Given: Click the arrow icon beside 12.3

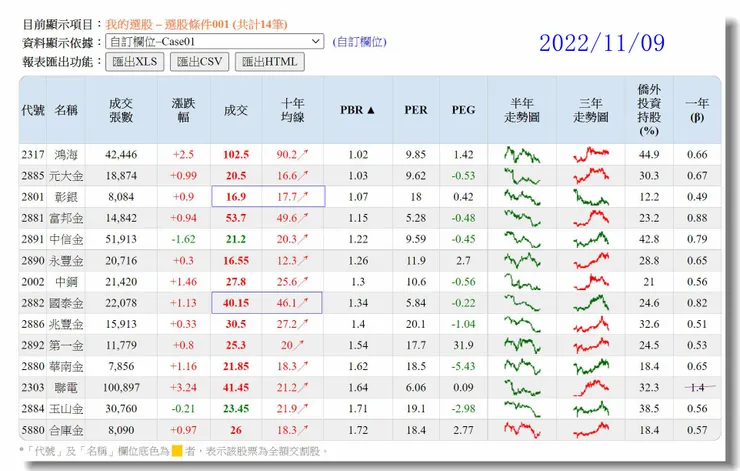Looking at the screenshot, I should [303, 260].
